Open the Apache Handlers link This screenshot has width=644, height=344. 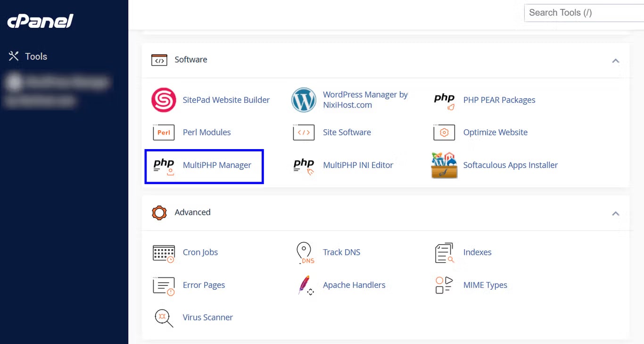[354, 285]
